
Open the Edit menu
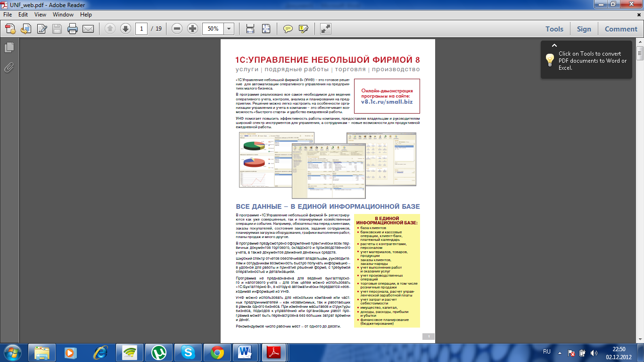(x=23, y=15)
